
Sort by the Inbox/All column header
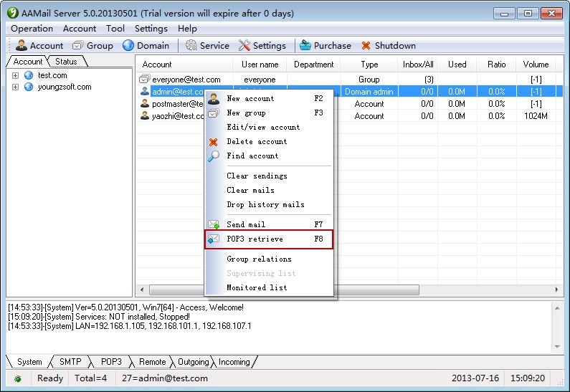pyautogui.click(x=418, y=64)
